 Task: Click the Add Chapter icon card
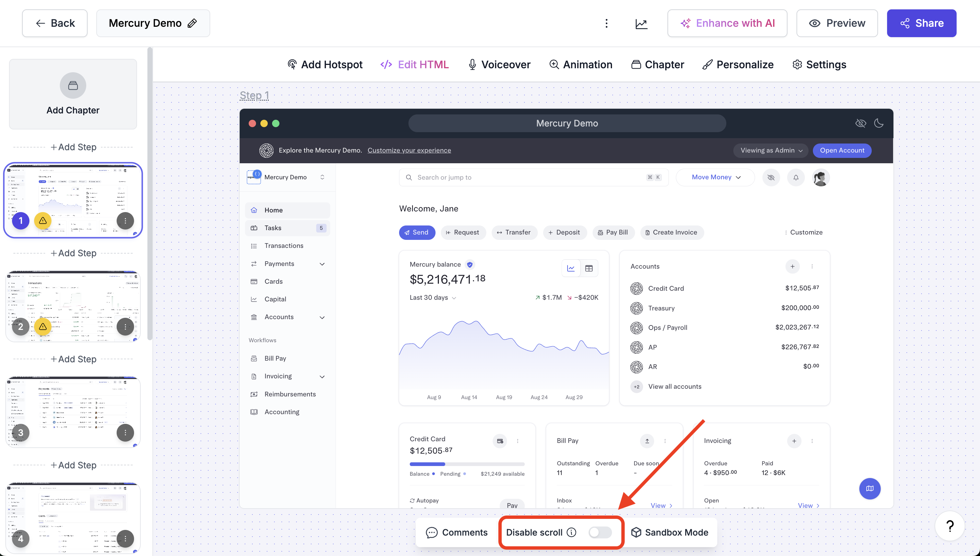tap(73, 94)
